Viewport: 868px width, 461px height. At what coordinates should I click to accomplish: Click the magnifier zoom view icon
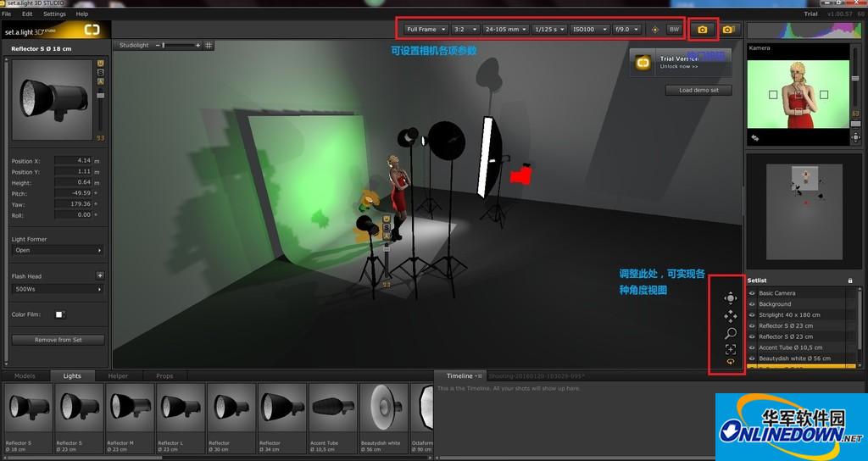coord(730,333)
